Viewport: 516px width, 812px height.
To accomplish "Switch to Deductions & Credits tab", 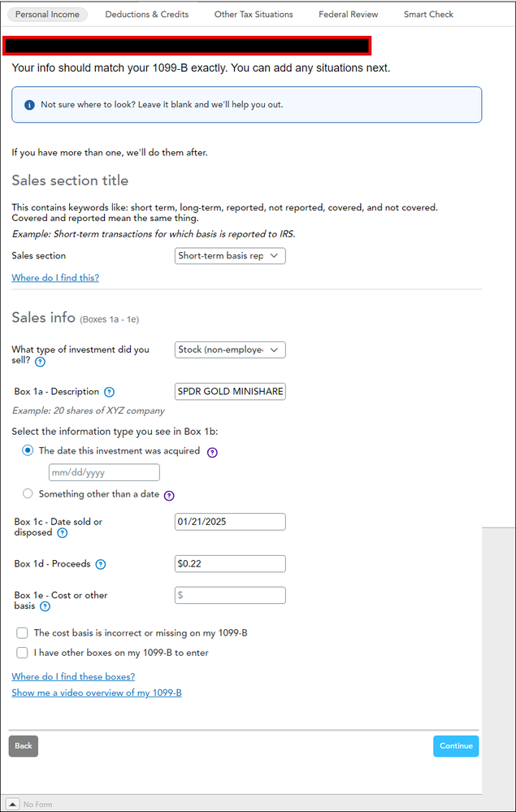I will coord(147,15).
